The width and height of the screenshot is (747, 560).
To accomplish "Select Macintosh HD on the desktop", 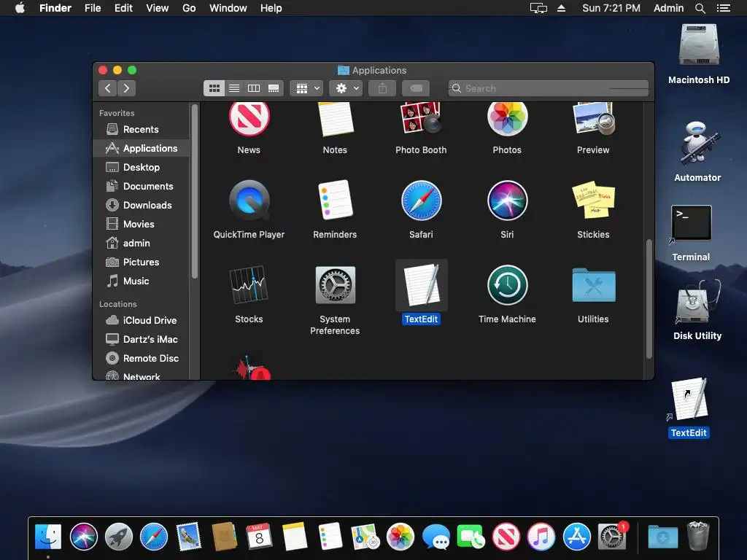I will pos(699,45).
